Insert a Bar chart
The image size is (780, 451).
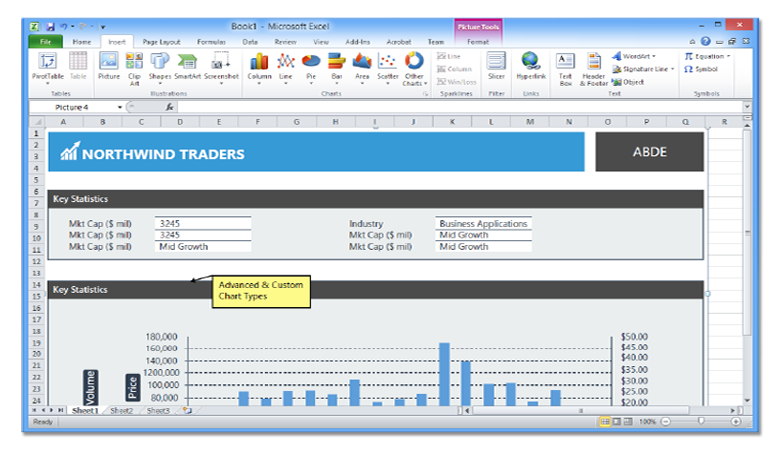tap(337, 67)
